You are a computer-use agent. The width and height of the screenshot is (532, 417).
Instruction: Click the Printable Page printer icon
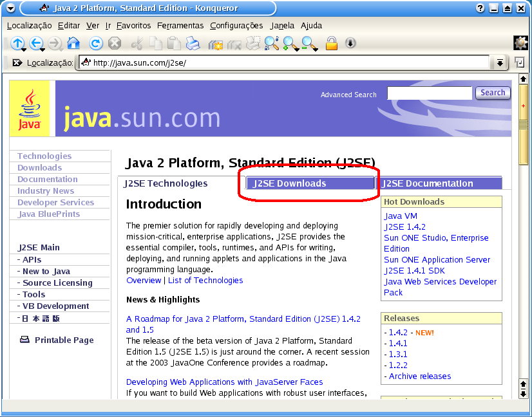point(24,339)
